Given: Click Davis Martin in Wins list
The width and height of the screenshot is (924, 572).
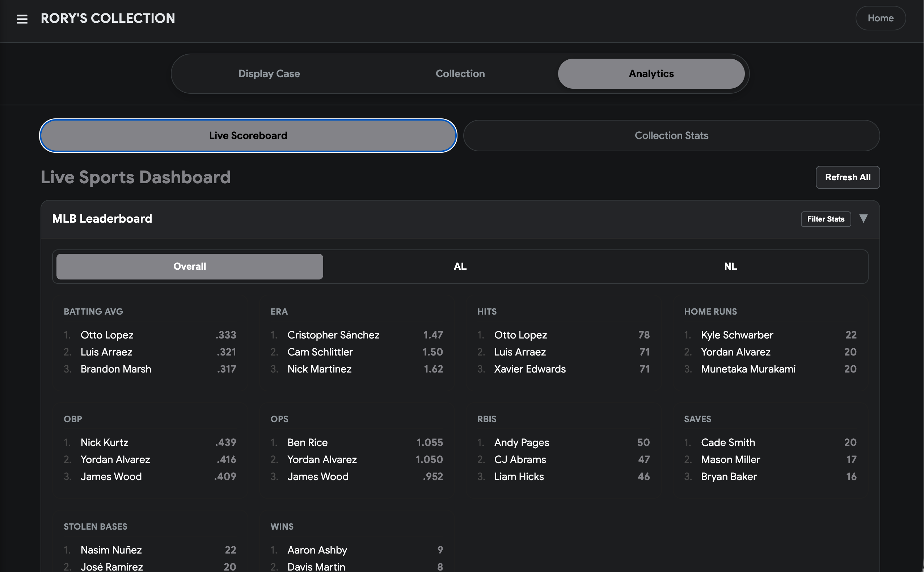Looking at the screenshot, I should click(x=316, y=567).
